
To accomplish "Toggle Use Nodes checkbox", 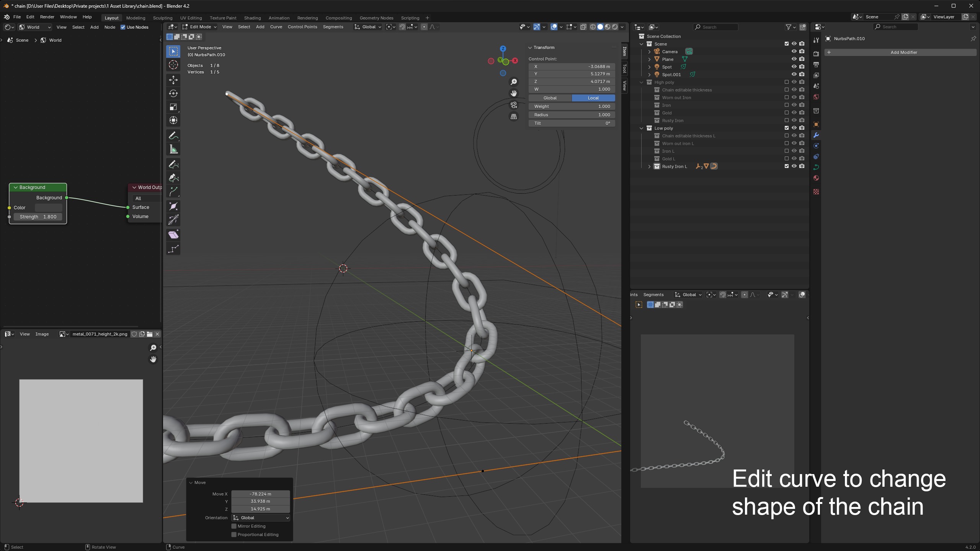I will (123, 27).
